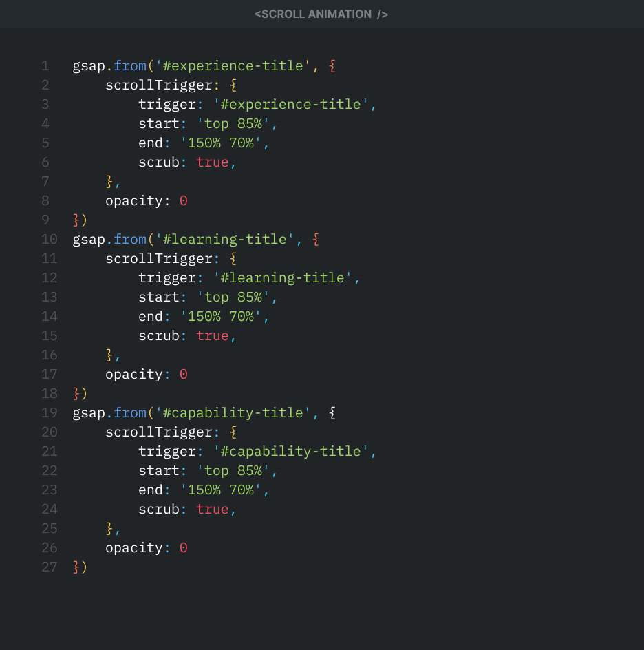This screenshot has height=650, width=644.
Task: Click '#capability-title' string on line 19
Action: click(233, 413)
